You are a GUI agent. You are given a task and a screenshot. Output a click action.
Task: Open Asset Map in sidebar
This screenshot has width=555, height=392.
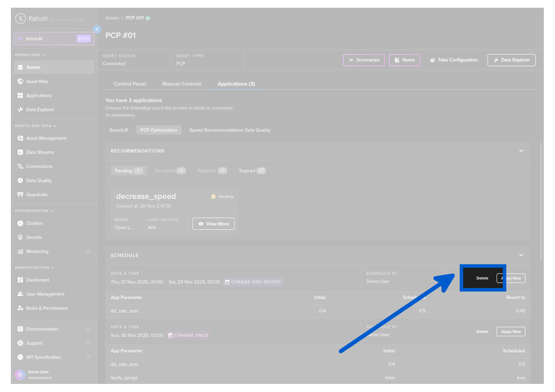pos(37,82)
